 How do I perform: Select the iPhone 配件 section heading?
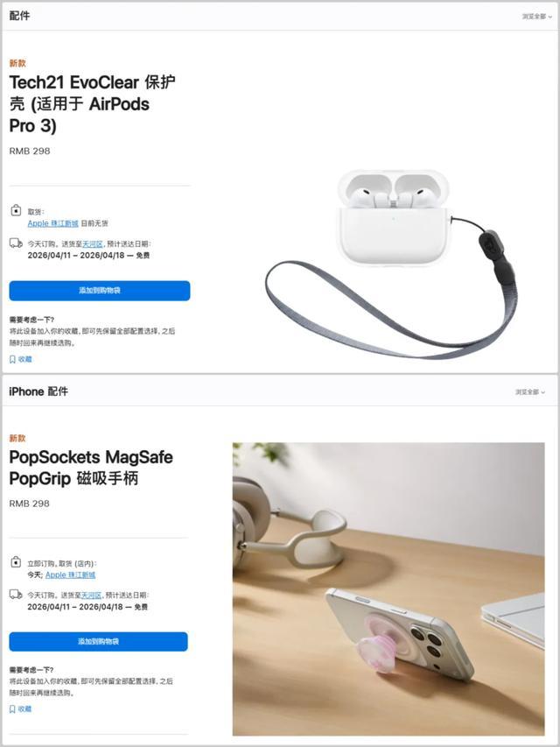click(38, 391)
